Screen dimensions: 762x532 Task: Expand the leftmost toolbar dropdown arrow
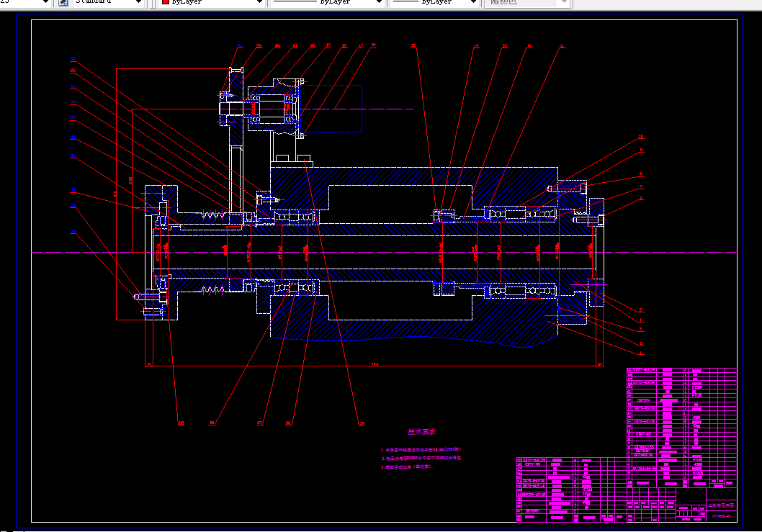(45, 2)
